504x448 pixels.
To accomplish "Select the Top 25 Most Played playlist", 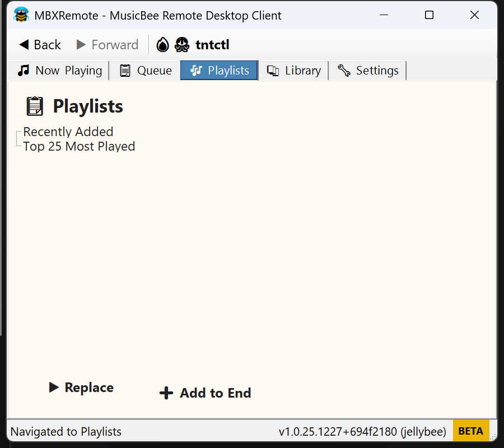I will [78, 146].
